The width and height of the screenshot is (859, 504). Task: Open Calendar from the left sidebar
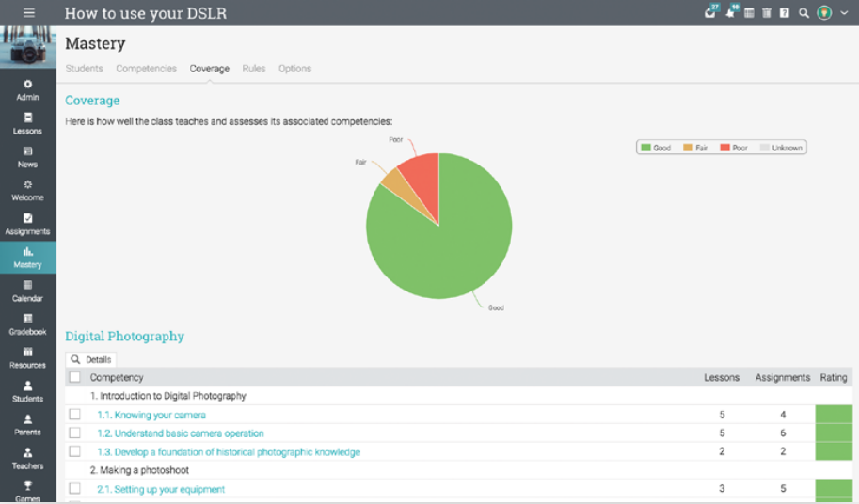(27, 291)
